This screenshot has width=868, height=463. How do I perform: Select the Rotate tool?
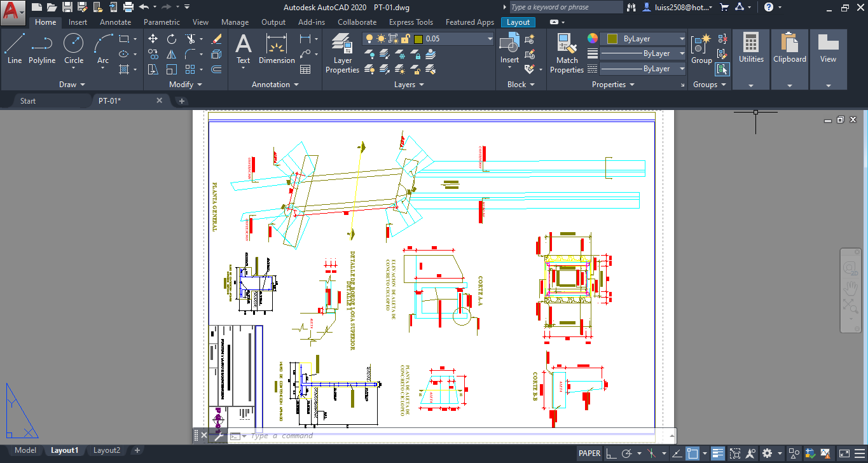172,39
